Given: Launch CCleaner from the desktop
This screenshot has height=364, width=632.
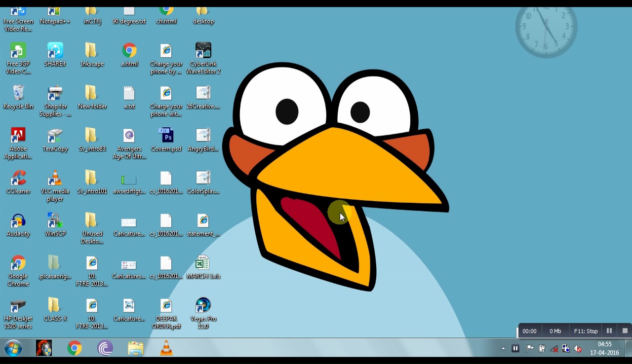Looking at the screenshot, I should pos(18,182).
